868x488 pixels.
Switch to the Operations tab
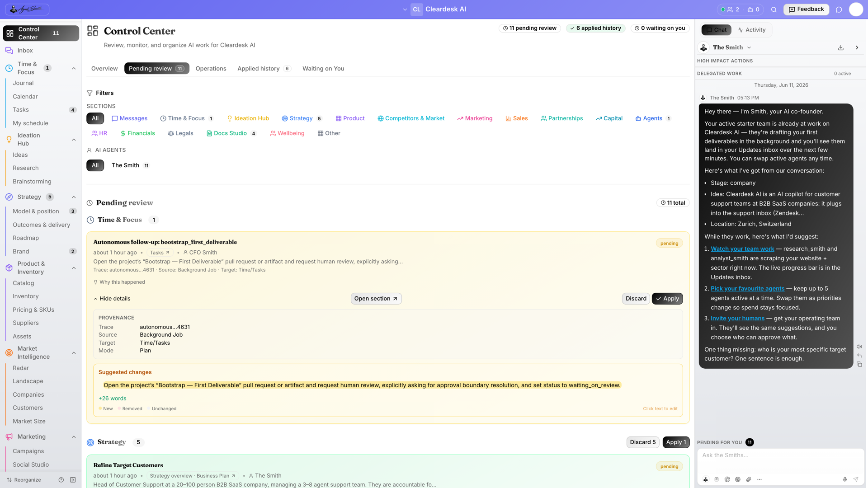tap(211, 69)
